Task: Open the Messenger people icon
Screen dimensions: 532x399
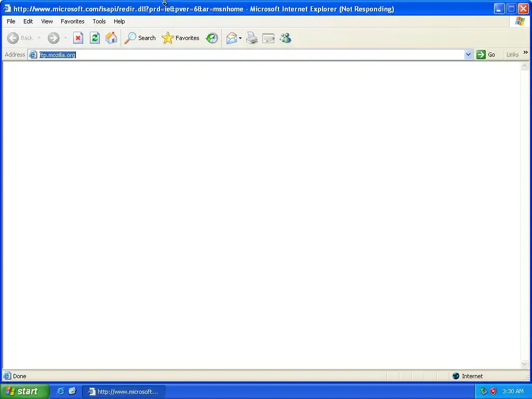Action: tap(285, 38)
